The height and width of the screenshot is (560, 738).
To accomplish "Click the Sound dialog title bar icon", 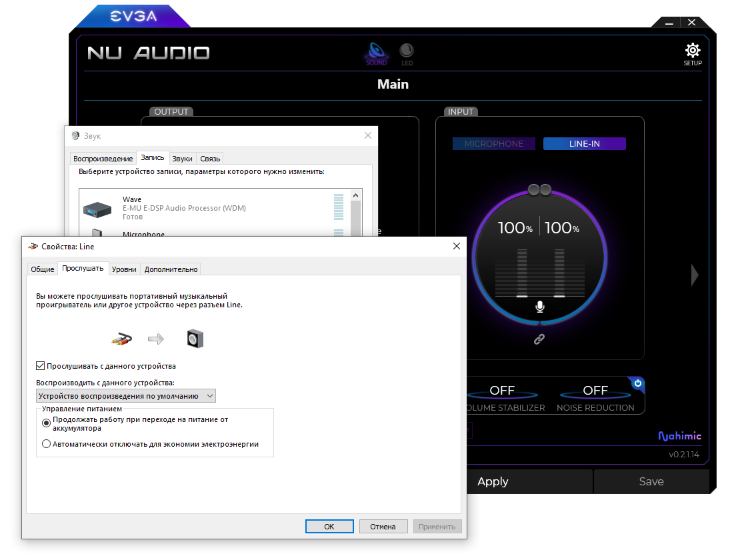I will click(x=75, y=135).
